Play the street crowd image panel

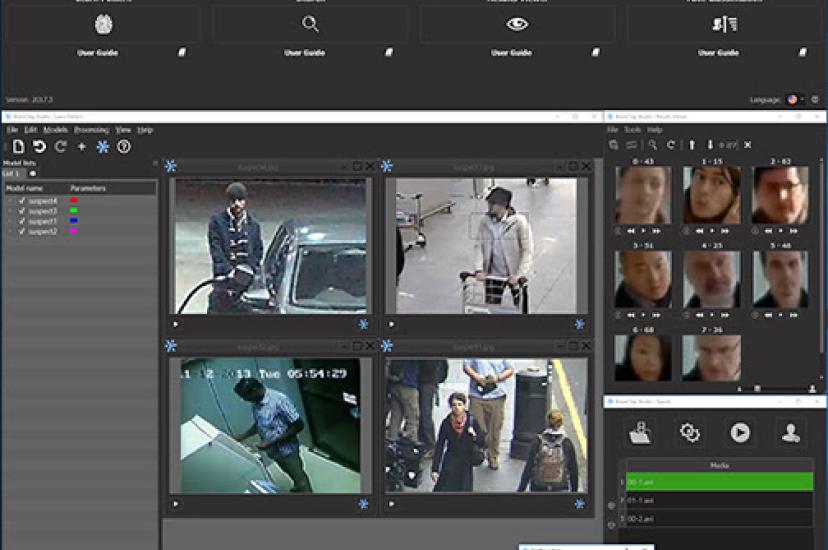391,504
